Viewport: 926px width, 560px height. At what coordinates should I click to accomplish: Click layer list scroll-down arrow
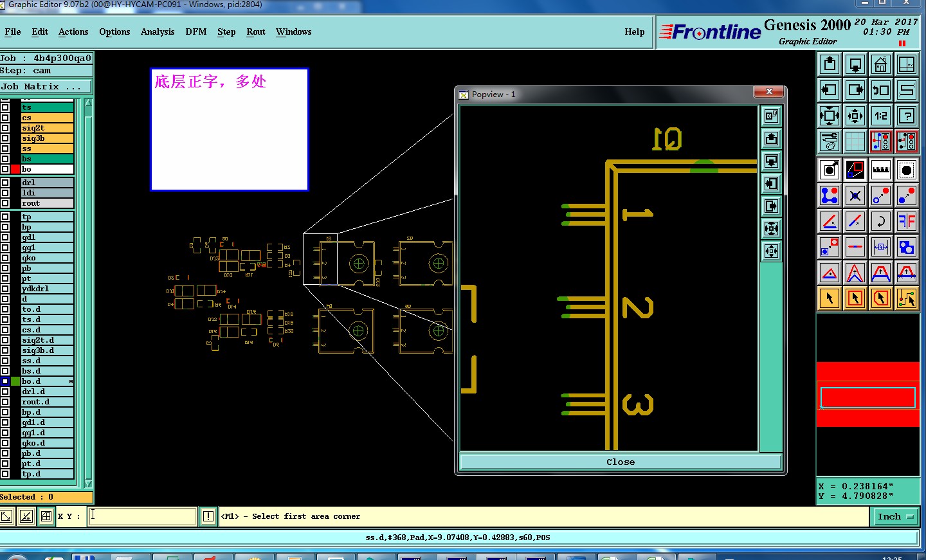(x=88, y=483)
